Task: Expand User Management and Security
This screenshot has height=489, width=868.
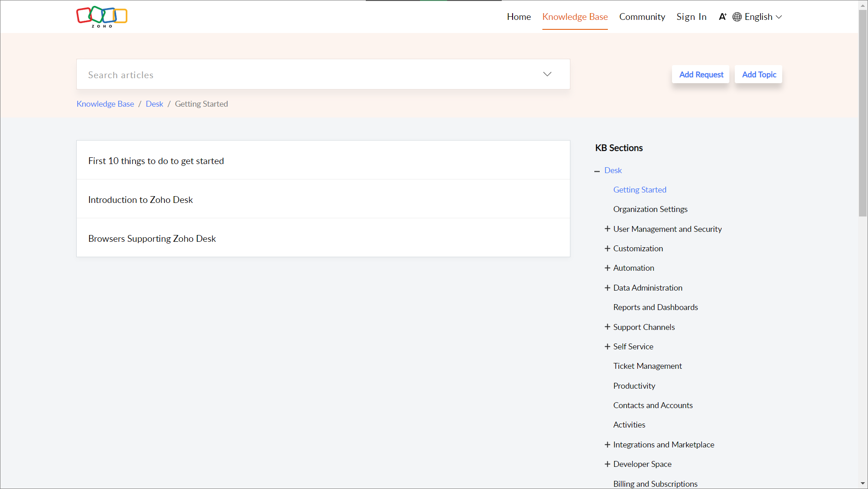Action: coord(607,229)
